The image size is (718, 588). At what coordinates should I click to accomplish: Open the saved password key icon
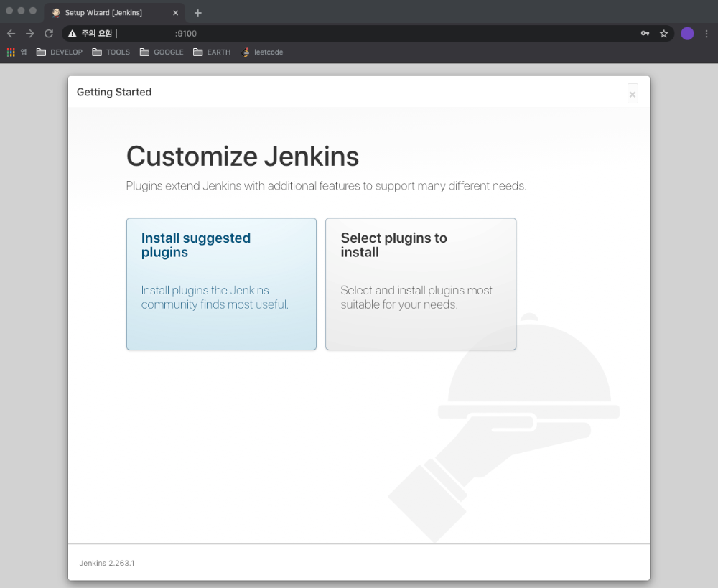645,34
